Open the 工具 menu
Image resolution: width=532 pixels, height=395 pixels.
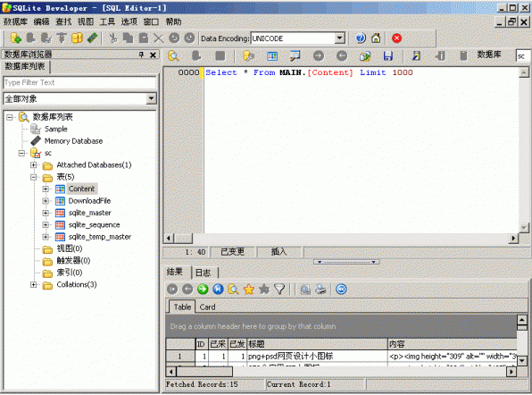click(x=107, y=21)
